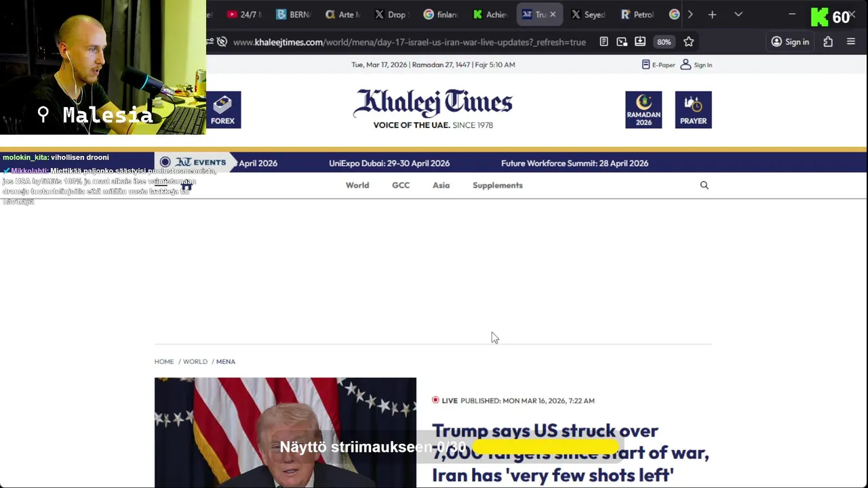Viewport: 868px width, 488px height.
Task: Click the Kick logo overlay
Action: click(x=820, y=17)
